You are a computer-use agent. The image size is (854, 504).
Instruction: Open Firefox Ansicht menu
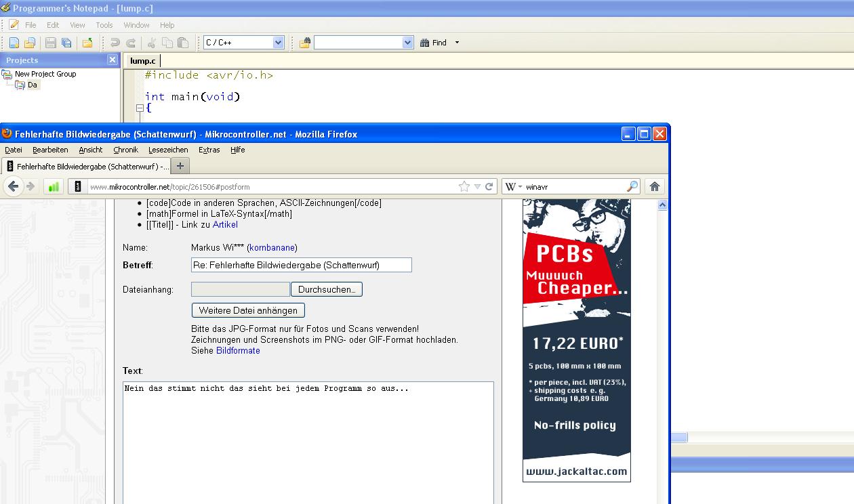(91, 150)
